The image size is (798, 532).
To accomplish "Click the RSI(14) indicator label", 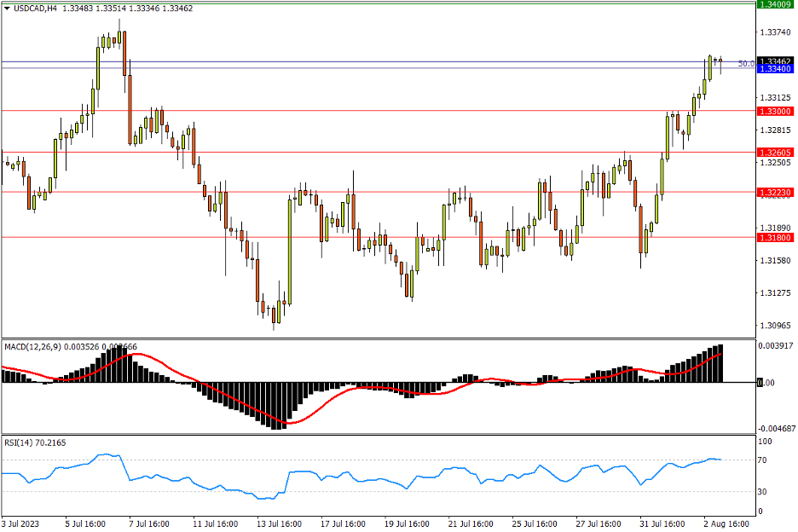I will tap(20, 442).
